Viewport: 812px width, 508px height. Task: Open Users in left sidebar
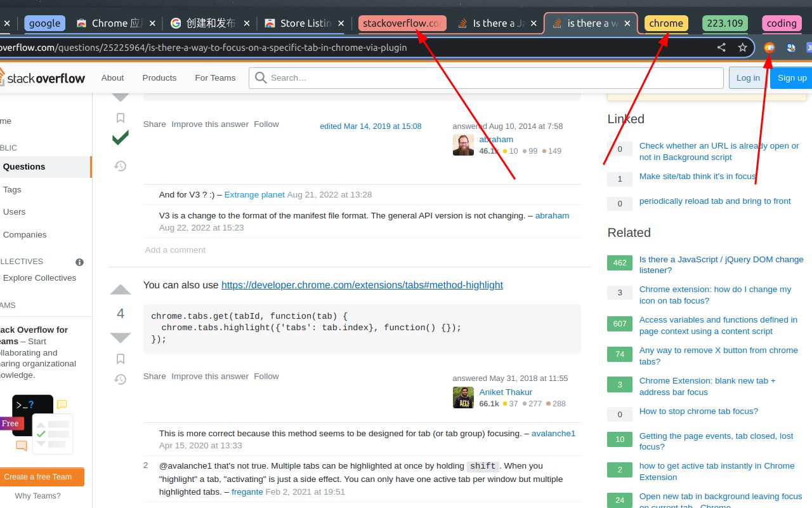pos(15,211)
